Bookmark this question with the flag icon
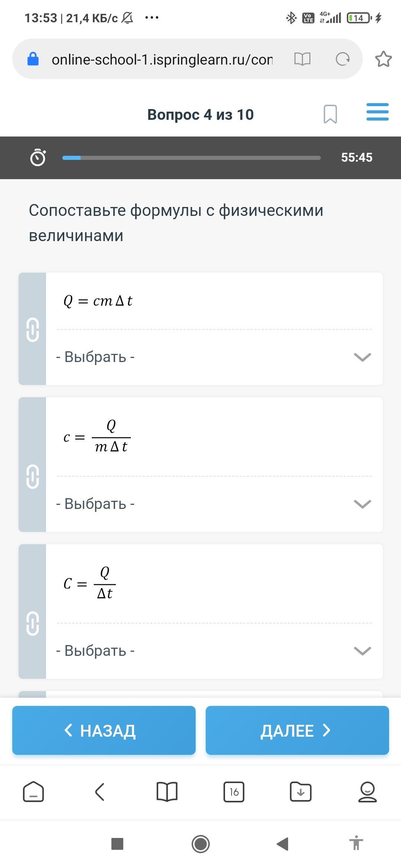 [x=330, y=114]
